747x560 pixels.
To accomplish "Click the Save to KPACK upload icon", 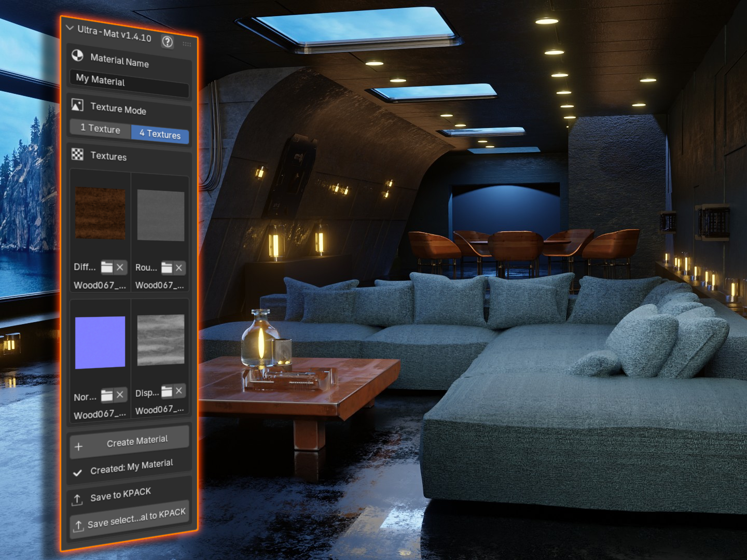I will pyautogui.click(x=77, y=500).
